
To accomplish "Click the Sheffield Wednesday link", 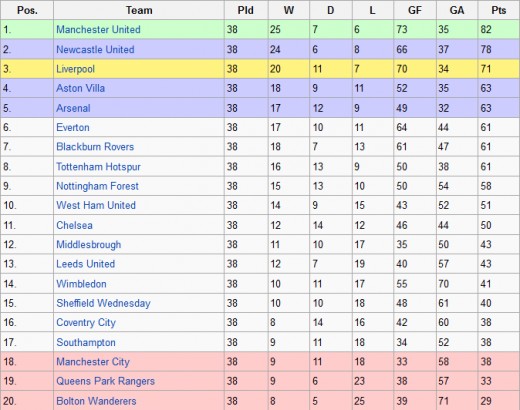I will coord(103,303).
